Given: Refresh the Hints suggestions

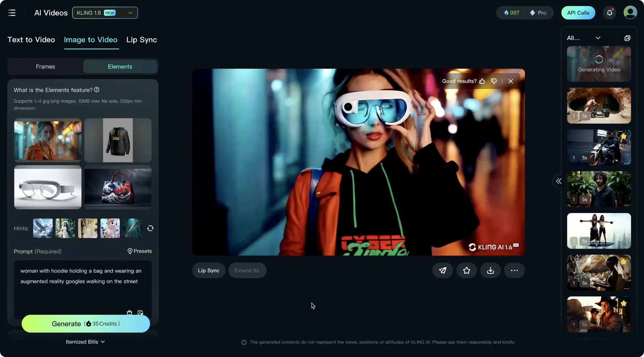Looking at the screenshot, I should click(150, 228).
